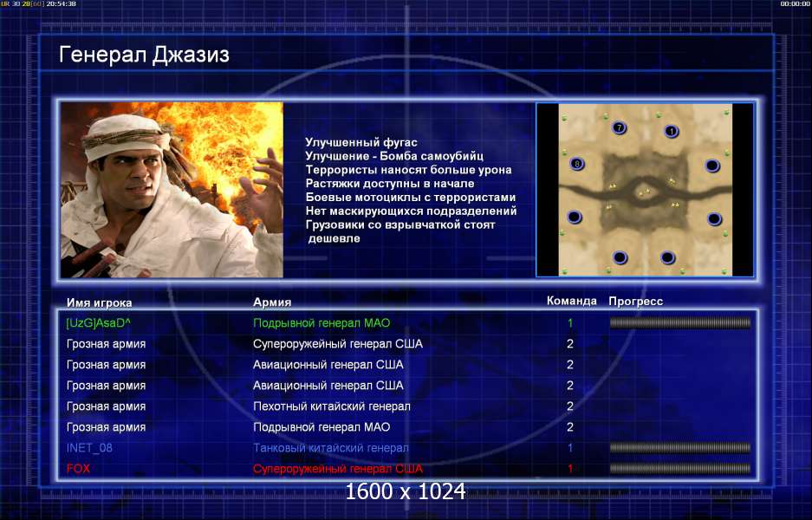The width and height of the screenshot is (812, 520).
Task: Select the unnumbered start marker level with marker 8
Action: click(x=712, y=166)
